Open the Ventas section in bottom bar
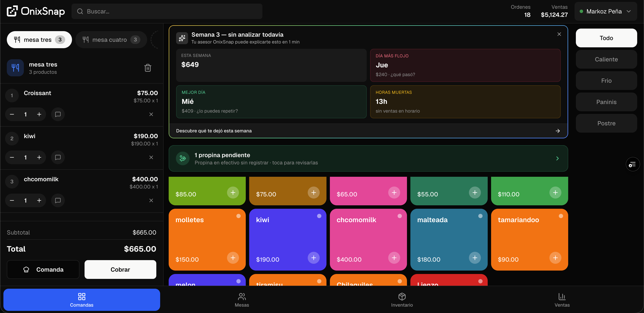644x313 pixels. click(x=562, y=300)
